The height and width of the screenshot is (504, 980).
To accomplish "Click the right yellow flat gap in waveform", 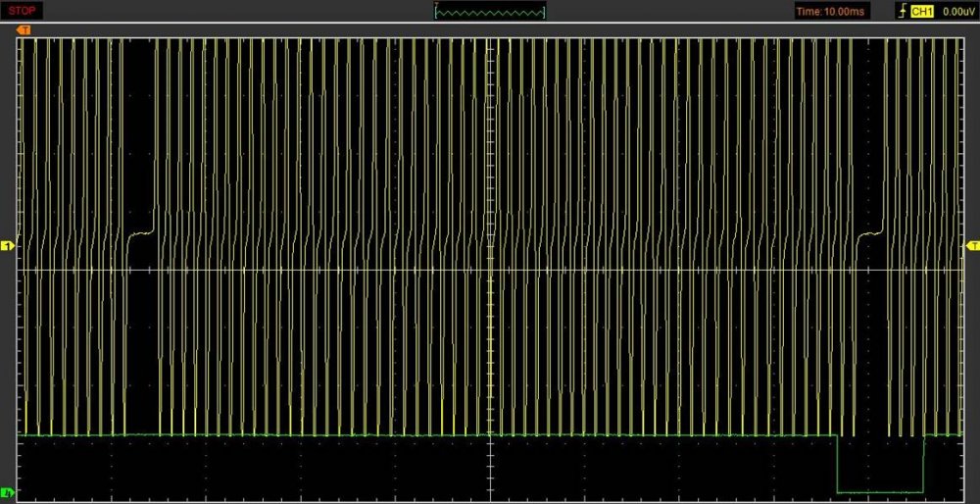I will pos(870,233).
